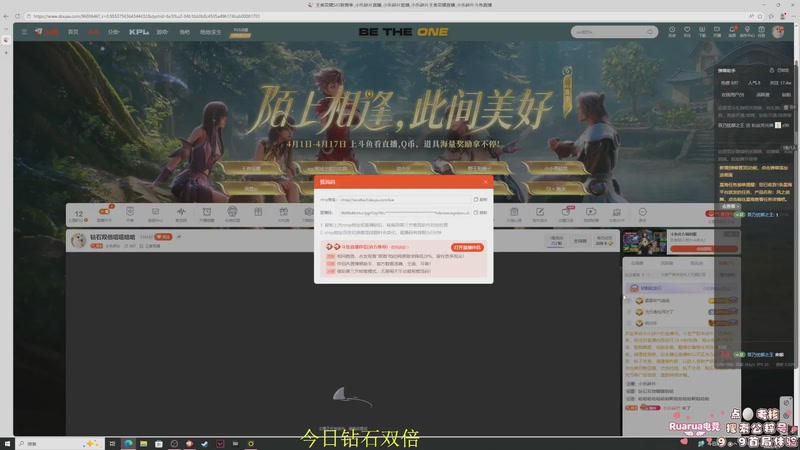
Task: Open the more (…) circle icon in toolbar
Action: [x=642, y=214]
